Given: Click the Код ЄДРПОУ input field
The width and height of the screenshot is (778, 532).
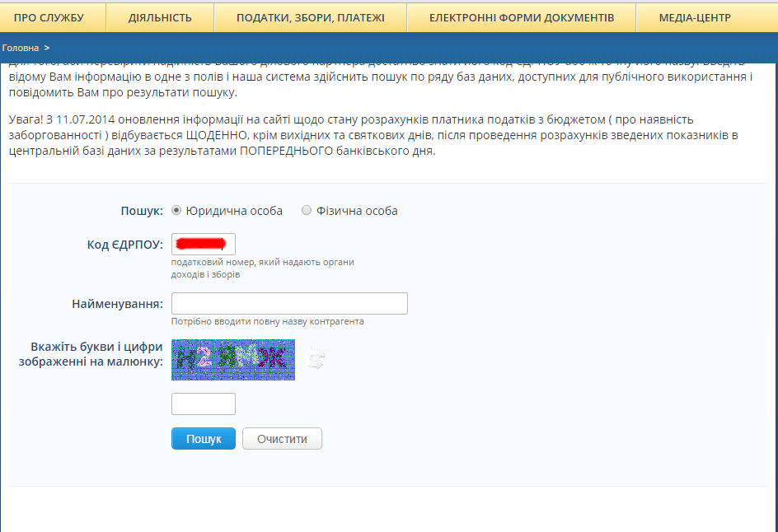Looking at the screenshot, I should (204, 244).
